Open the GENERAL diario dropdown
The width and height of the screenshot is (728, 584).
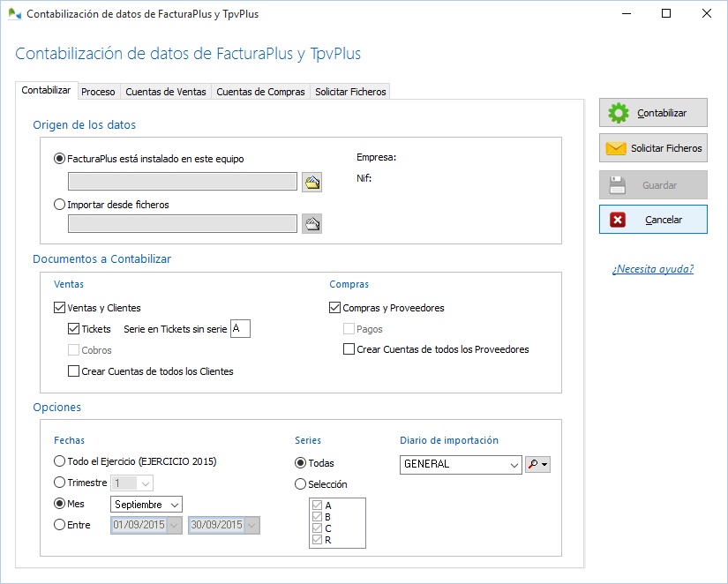point(512,463)
